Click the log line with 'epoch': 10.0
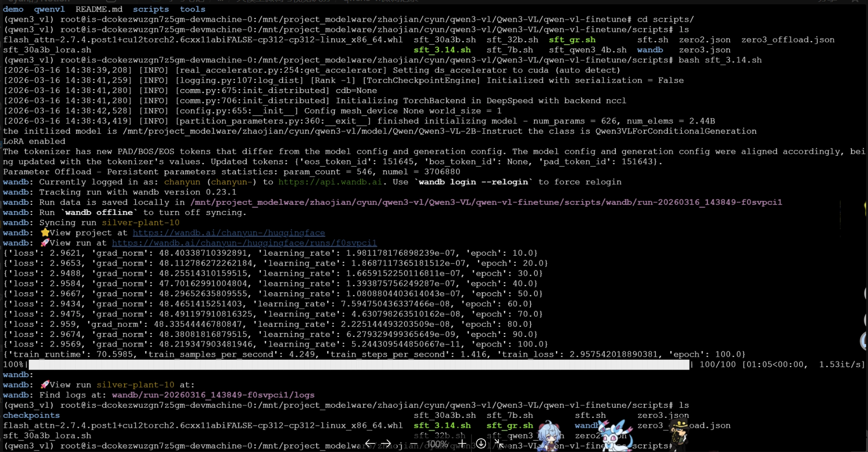Screen dimensions: 868x452 tap(270, 253)
